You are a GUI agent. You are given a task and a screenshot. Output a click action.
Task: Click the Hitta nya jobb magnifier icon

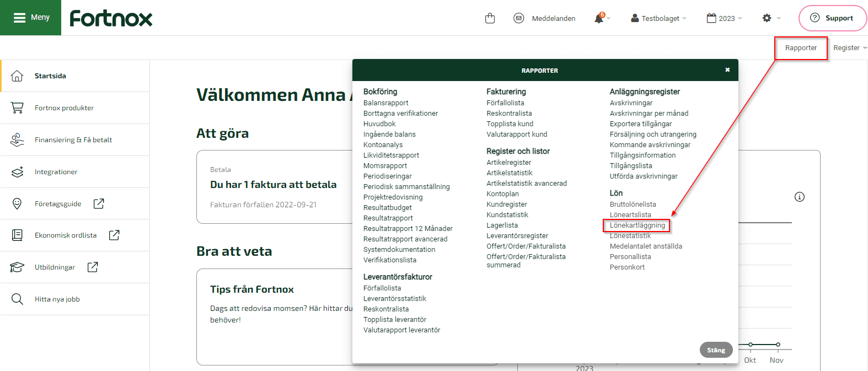tap(17, 299)
